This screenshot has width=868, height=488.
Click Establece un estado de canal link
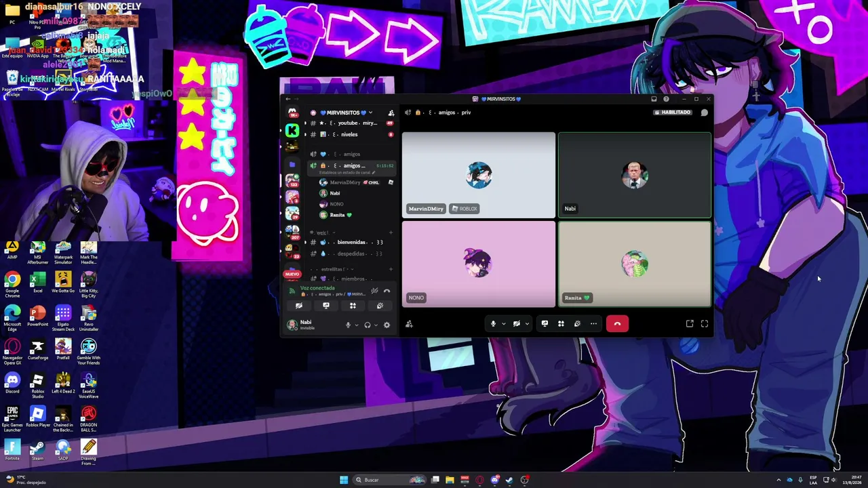(347, 173)
